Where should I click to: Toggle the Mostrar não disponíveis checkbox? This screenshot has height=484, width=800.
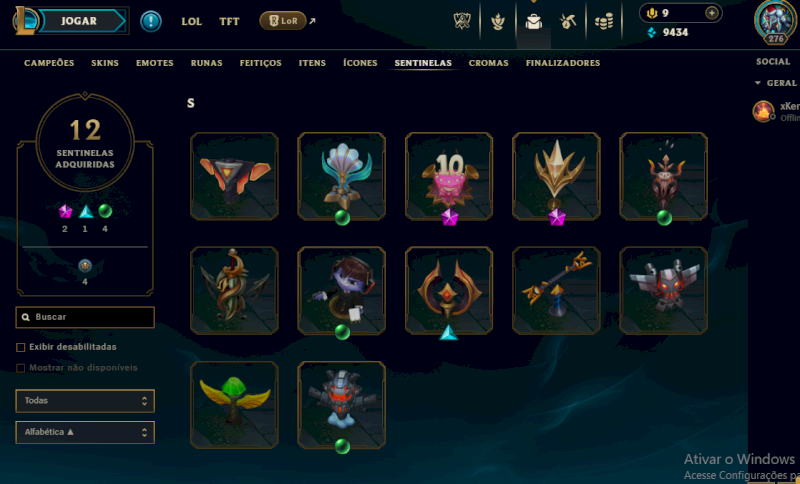(20, 368)
